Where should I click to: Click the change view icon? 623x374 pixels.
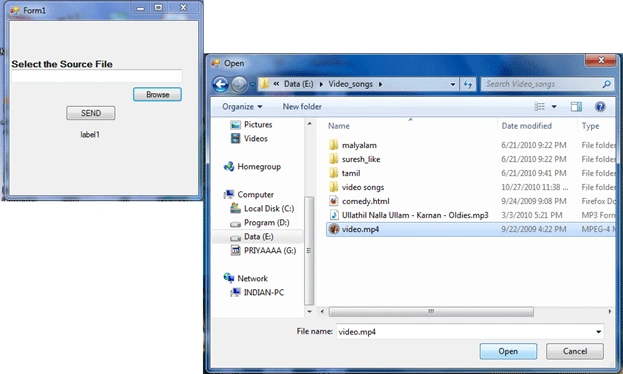point(539,107)
